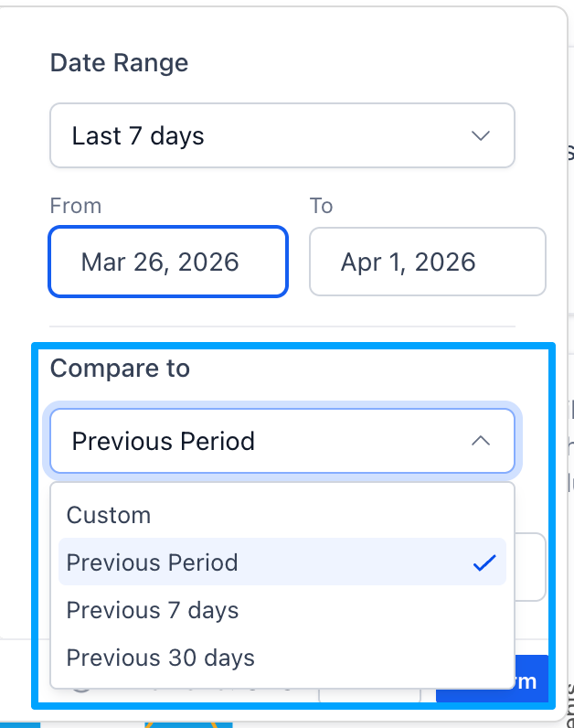This screenshot has width=574, height=728.
Task: Click the From date field Mar 26, 2026
Action: (169, 262)
